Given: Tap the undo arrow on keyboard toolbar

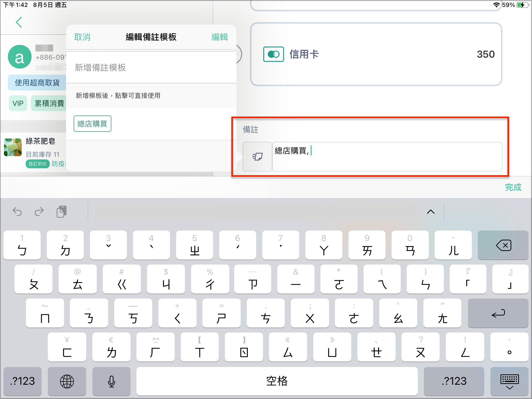Looking at the screenshot, I should [17, 212].
